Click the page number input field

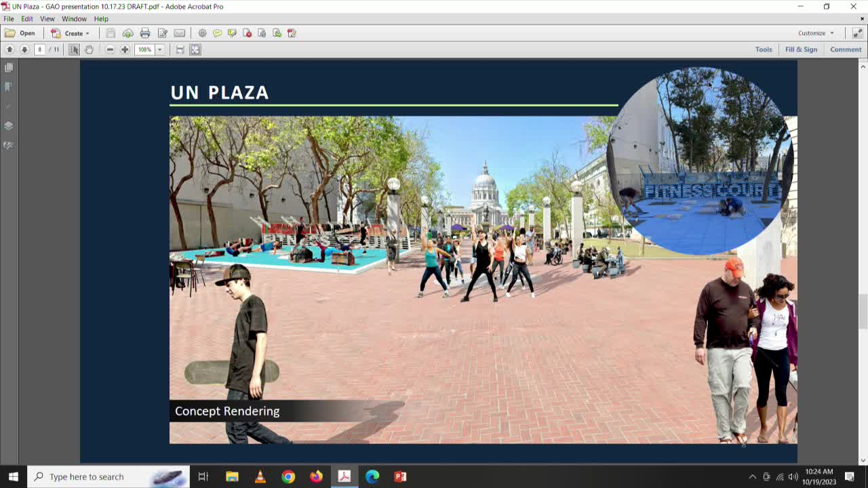pos(39,49)
